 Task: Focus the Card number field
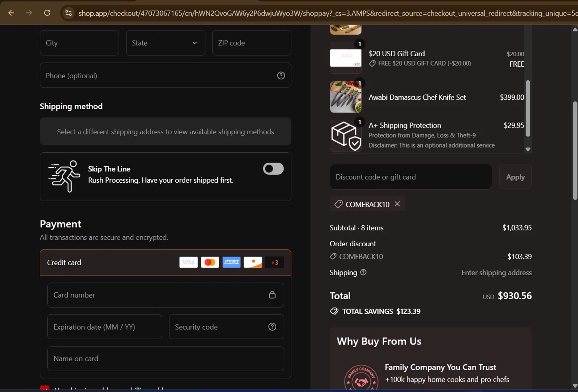tap(165, 295)
